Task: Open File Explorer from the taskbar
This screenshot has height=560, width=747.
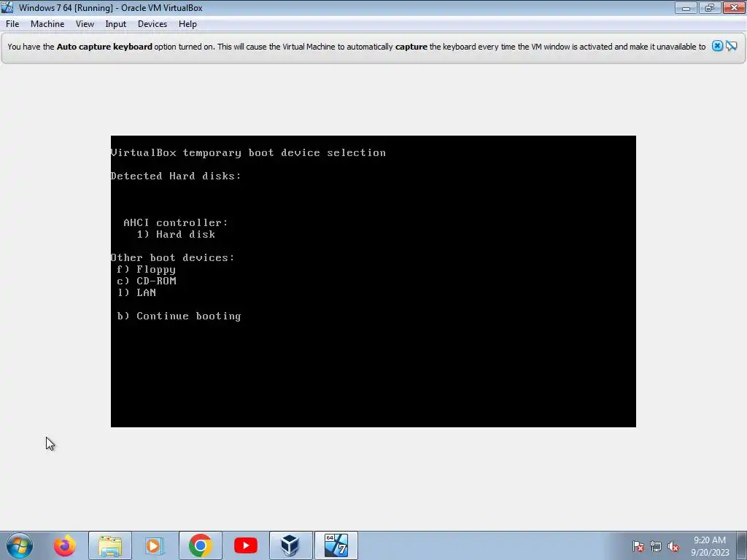Action: [110, 545]
